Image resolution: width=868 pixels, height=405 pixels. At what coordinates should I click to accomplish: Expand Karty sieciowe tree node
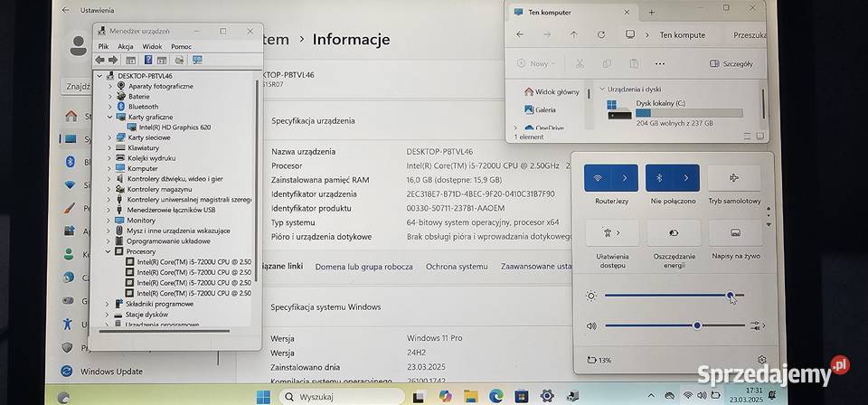[109, 137]
